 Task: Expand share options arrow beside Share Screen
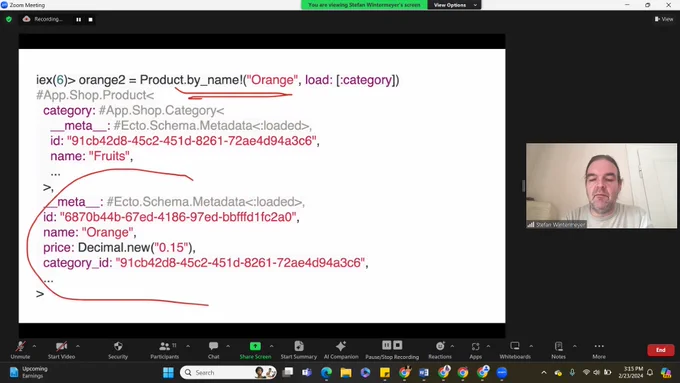tap(271, 346)
